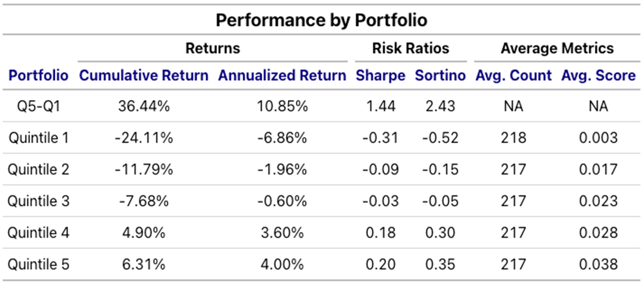Image resolution: width=644 pixels, height=283 pixels.
Task: Click the 36.44% cumulative return cell
Action: click(144, 106)
